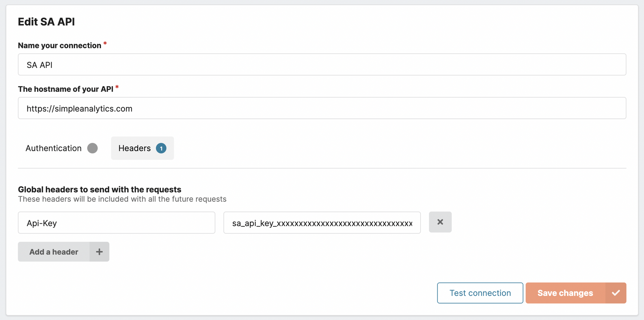The image size is (644, 320).
Task: Remove the Api-Key header with the X icon
Action: [x=440, y=222]
